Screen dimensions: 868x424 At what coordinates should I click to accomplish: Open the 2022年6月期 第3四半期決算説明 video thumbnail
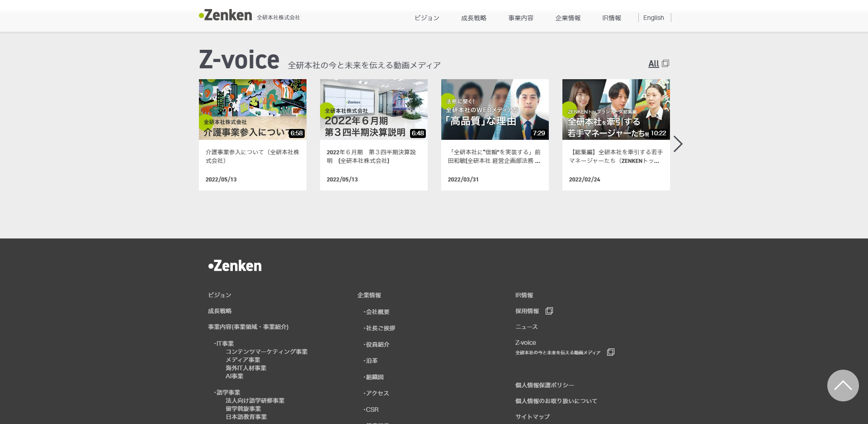(373, 110)
